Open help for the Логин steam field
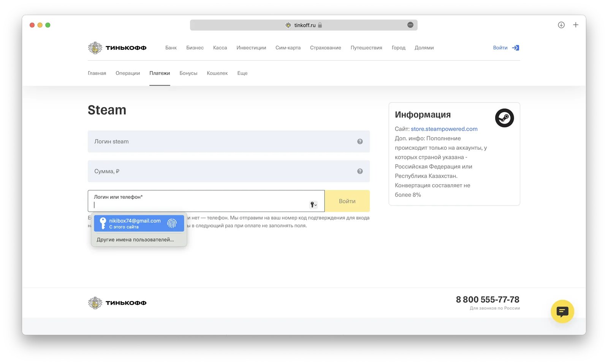 [360, 141]
